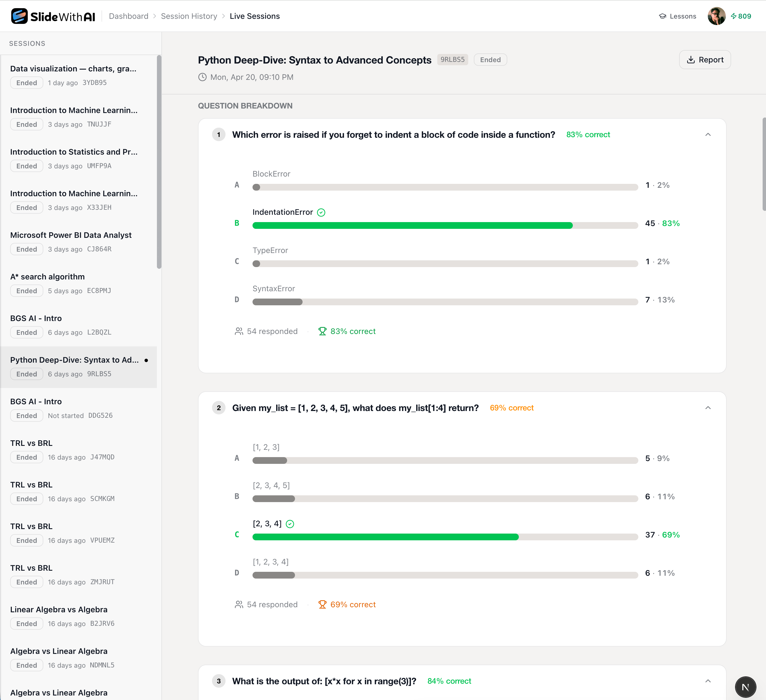The image size is (766, 700).
Task: Click the green answer bar for IndentationError
Action: click(x=412, y=225)
